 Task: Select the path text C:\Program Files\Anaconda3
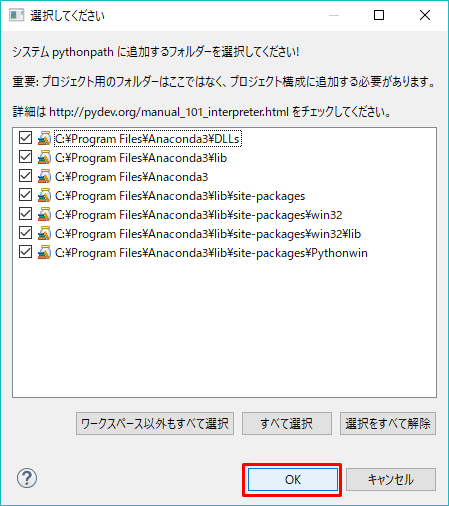click(132, 177)
